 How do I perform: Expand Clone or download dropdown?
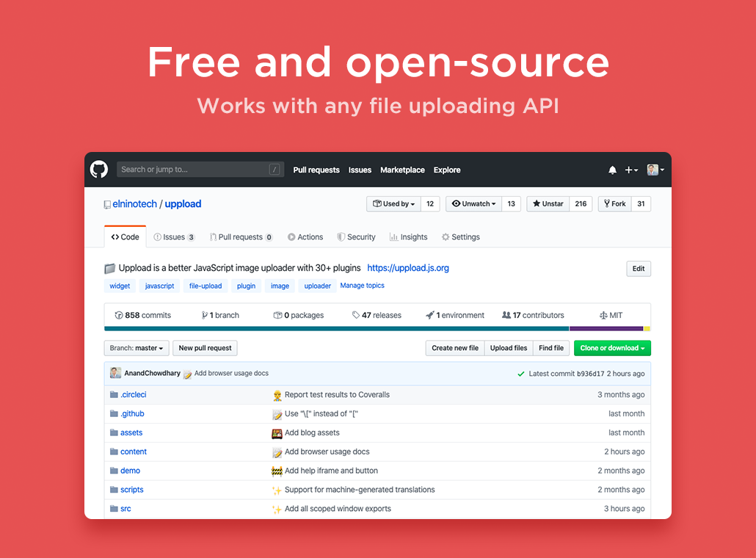click(x=612, y=348)
